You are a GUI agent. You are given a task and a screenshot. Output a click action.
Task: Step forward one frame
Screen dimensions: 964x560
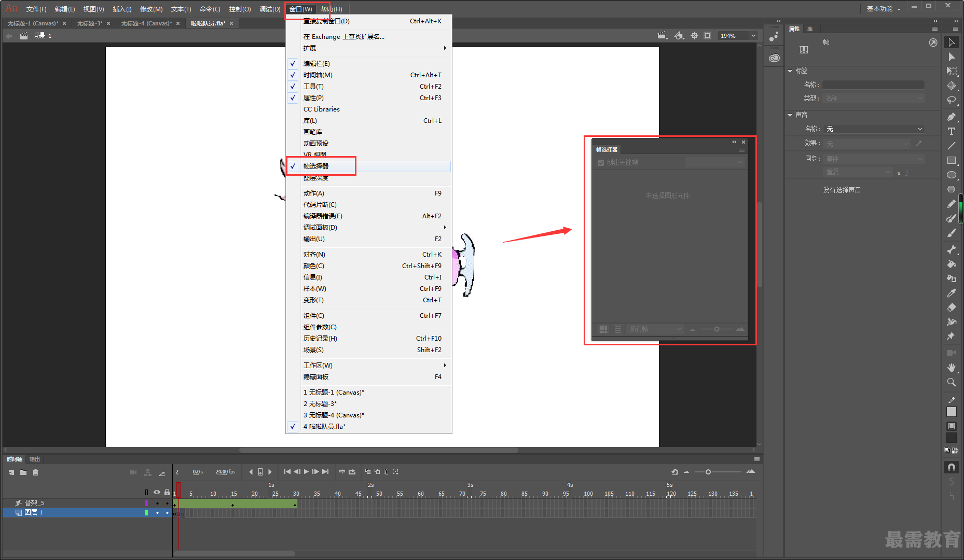point(315,472)
